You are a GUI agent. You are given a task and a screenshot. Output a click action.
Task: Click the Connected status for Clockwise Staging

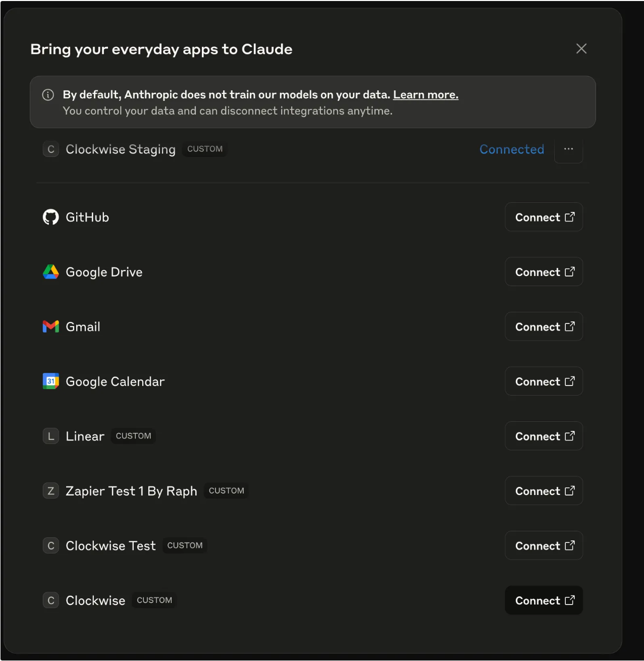click(512, 149)
